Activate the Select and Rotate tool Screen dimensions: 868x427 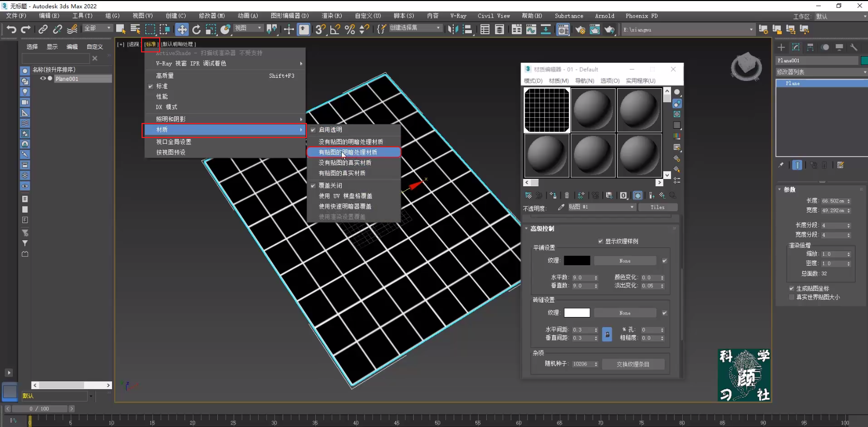tap(197, 30)
